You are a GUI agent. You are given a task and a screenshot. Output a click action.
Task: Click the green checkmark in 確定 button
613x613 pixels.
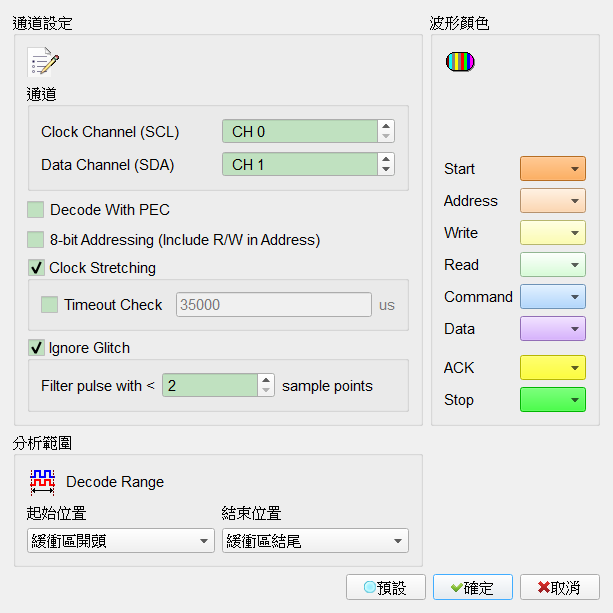457,587
